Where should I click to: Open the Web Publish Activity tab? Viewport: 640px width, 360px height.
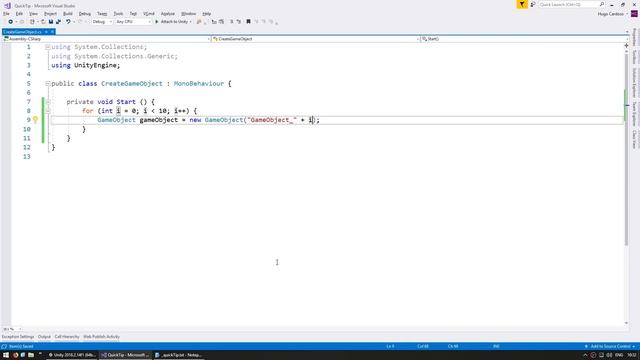coord(102,337)
